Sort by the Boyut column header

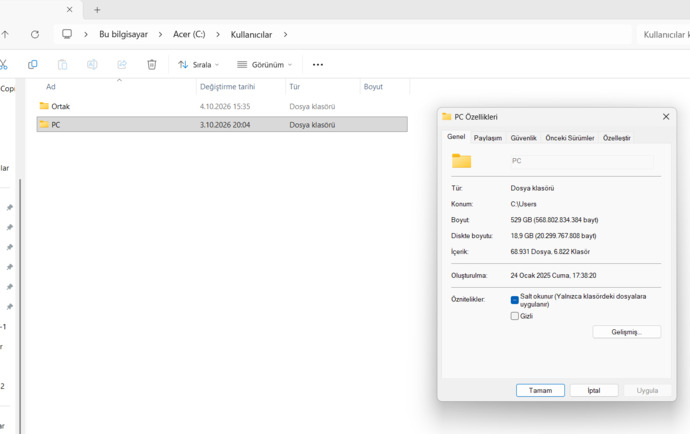tap(373, 87)
